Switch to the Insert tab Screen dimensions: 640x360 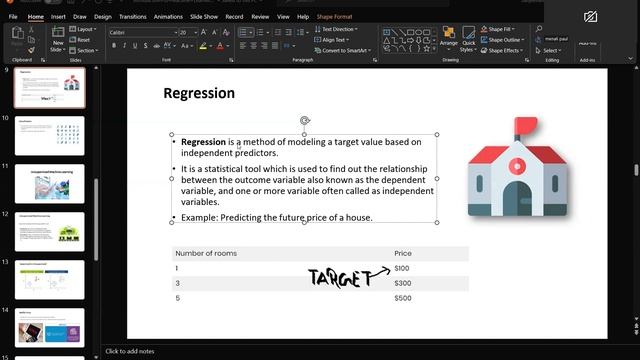pyautogui.click(x=58, y=17)
